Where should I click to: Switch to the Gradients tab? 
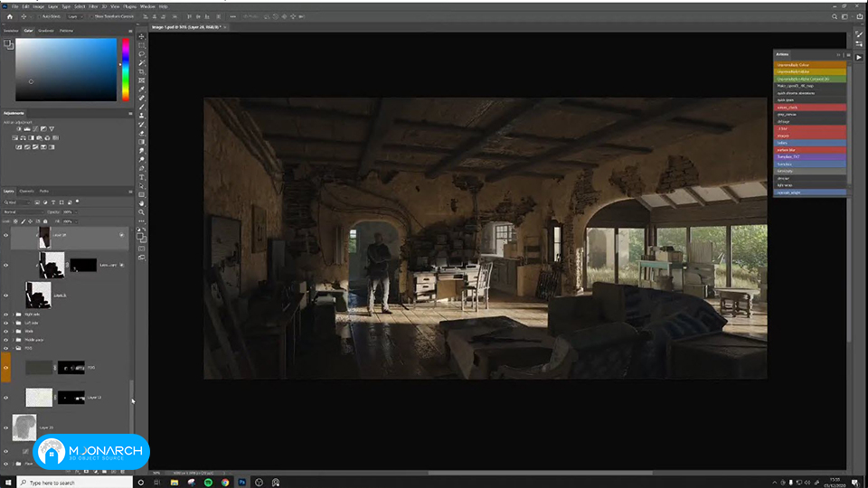(46, 31)
